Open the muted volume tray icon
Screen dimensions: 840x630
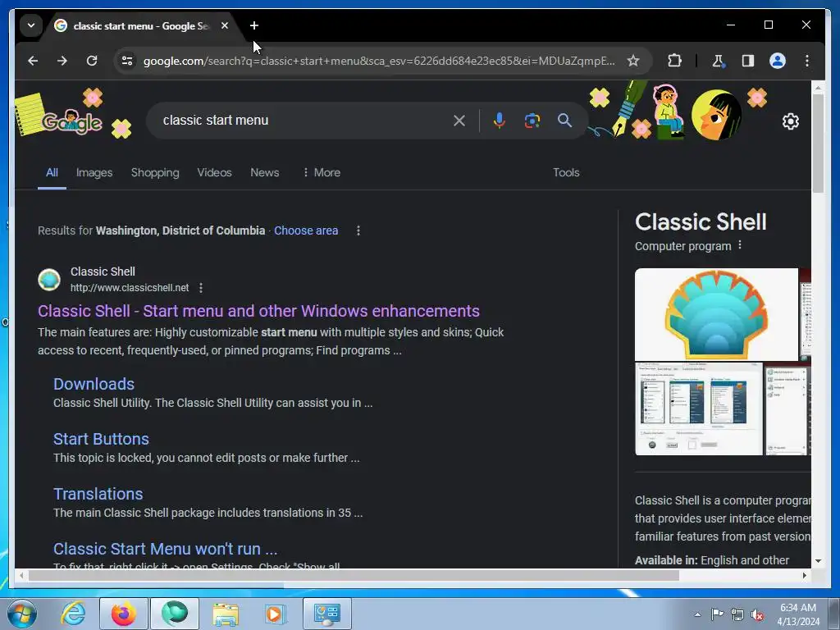point(757,614)
